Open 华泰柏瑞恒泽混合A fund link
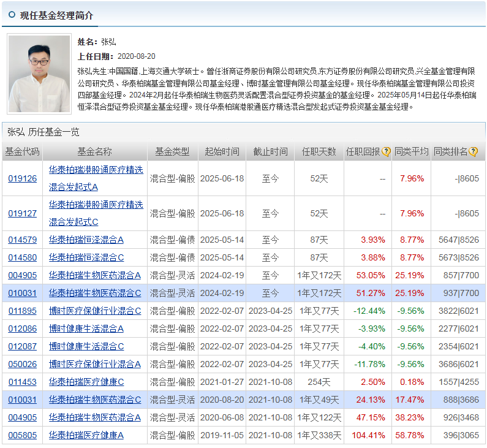The height and width of the screenshot is (448, 487). [86, 240]
